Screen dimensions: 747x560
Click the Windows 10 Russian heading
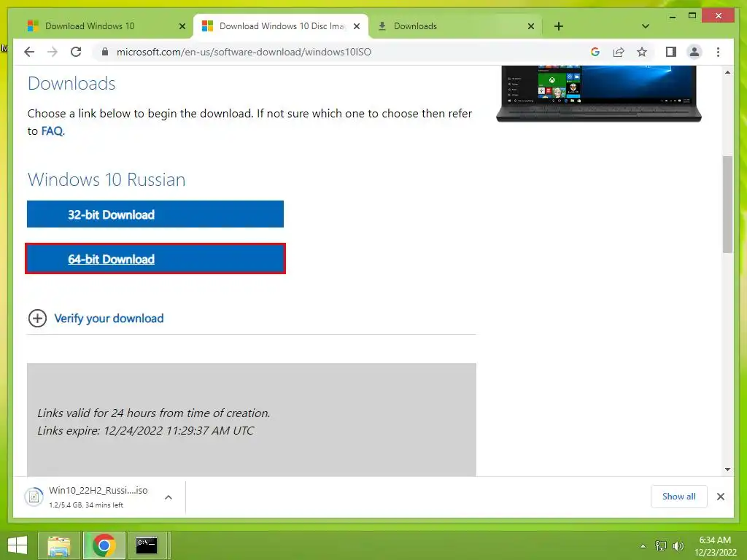pyautogui.click(x=107, y=179)
